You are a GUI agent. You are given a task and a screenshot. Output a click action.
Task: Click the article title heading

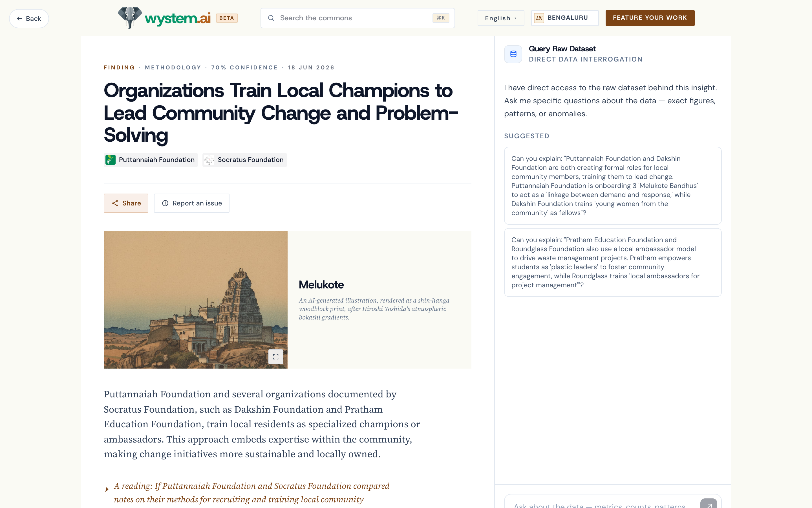click(x=281, y=113)
